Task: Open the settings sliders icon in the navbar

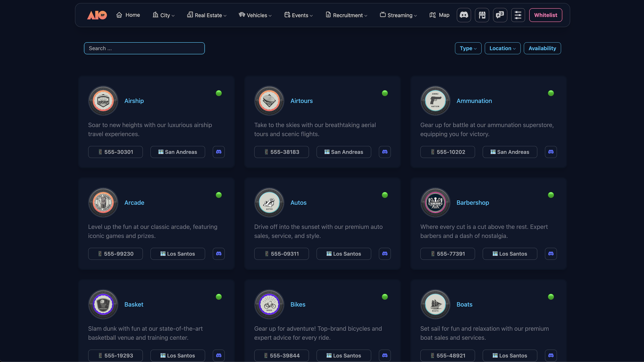Action: coord(518,15)
